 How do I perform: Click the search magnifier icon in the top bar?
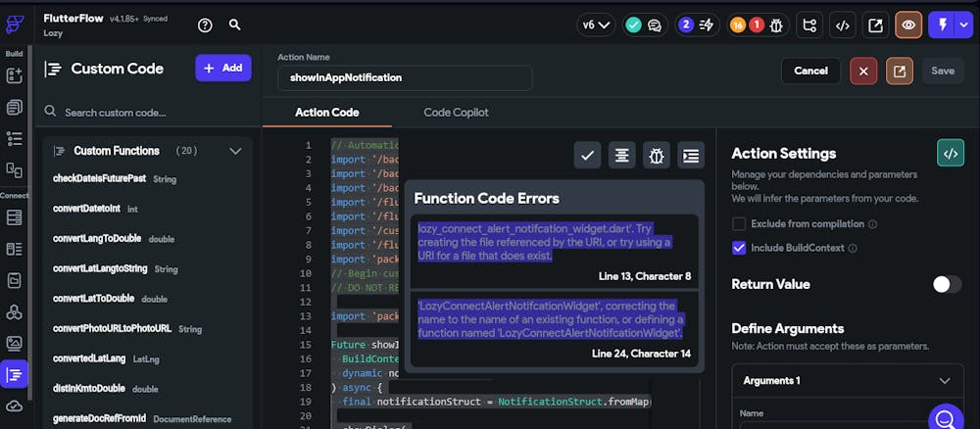pos(234,25)
